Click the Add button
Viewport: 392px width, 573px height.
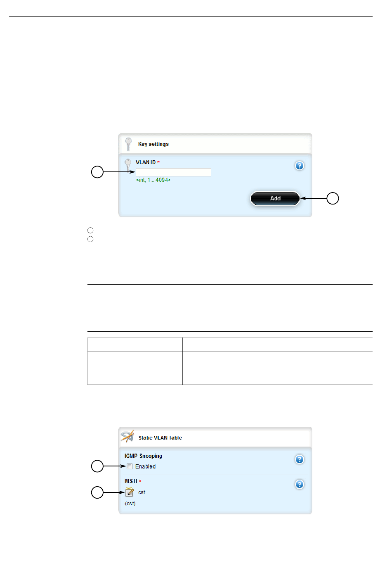275,198
